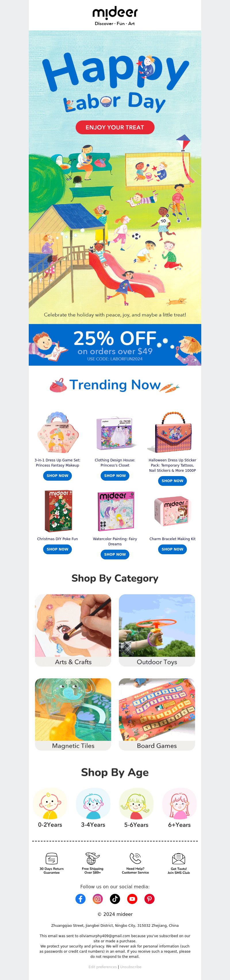230x980 pixels.
Task: Click the ENJOY YOUR TREAT button
Action: (115, 127)
